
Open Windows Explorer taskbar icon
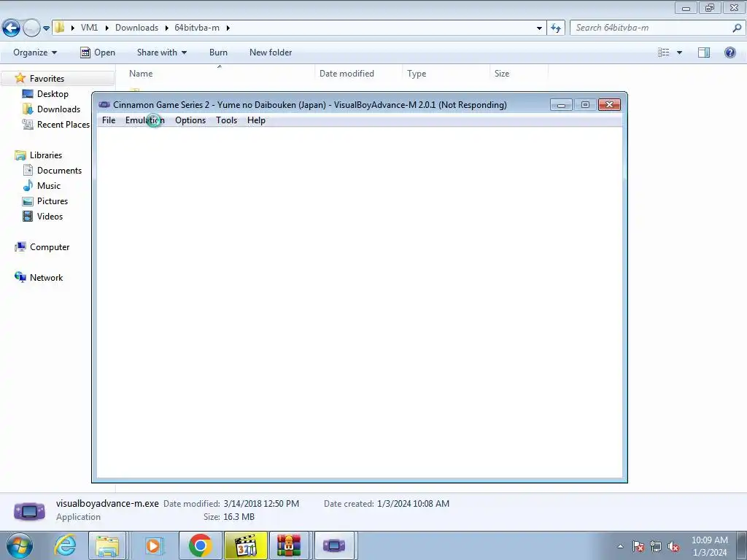click(107, 545)
